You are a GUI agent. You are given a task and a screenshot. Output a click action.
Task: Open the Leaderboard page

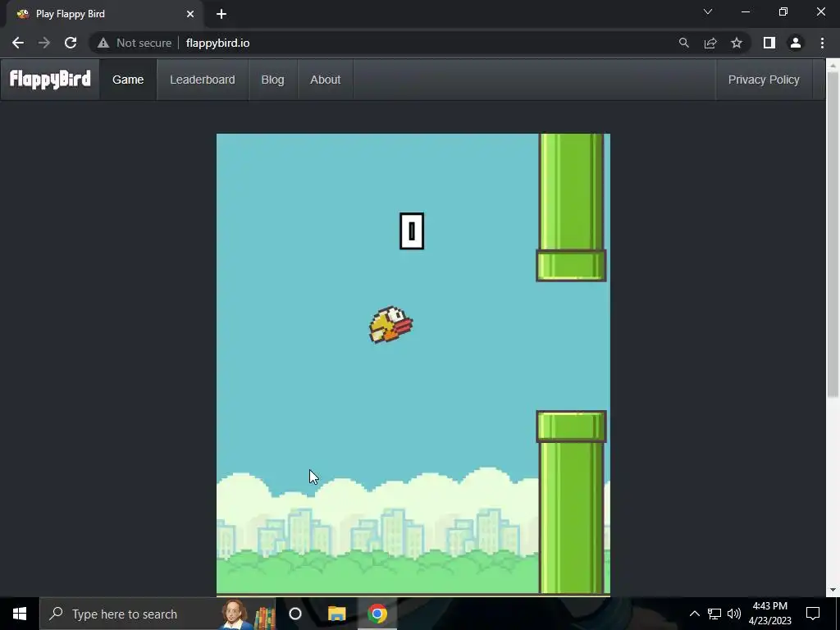click(x=203, y=80)
